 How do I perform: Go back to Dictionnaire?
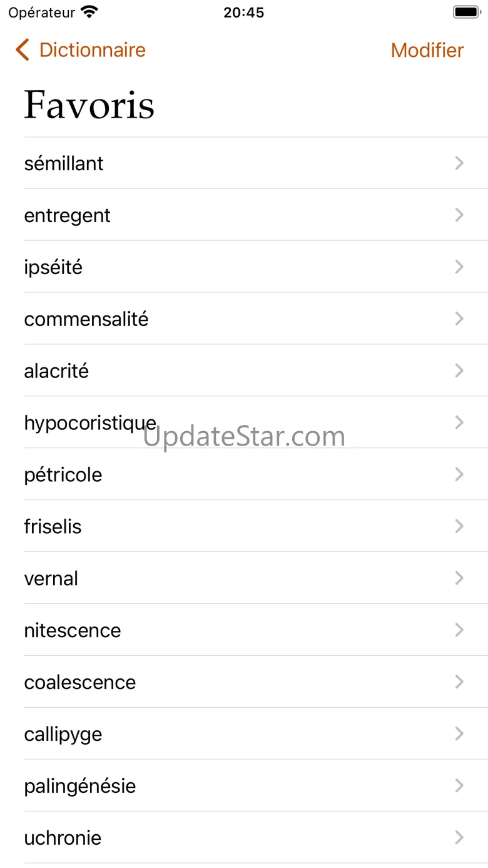click(92, 50)
